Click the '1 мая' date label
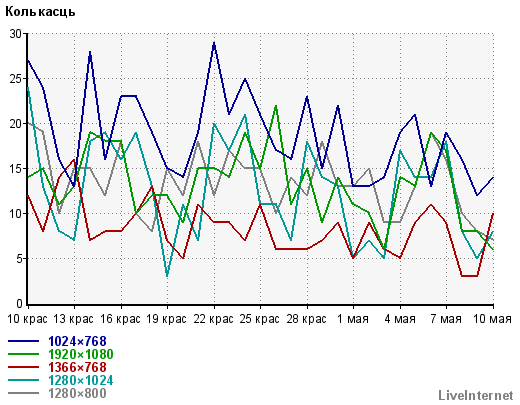 tap(353, 319)
